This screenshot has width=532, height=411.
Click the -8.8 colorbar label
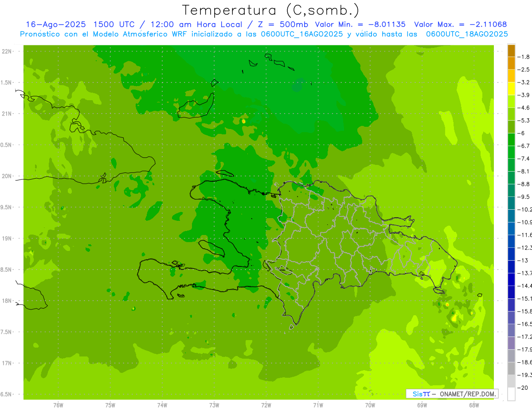click(524, 184)
